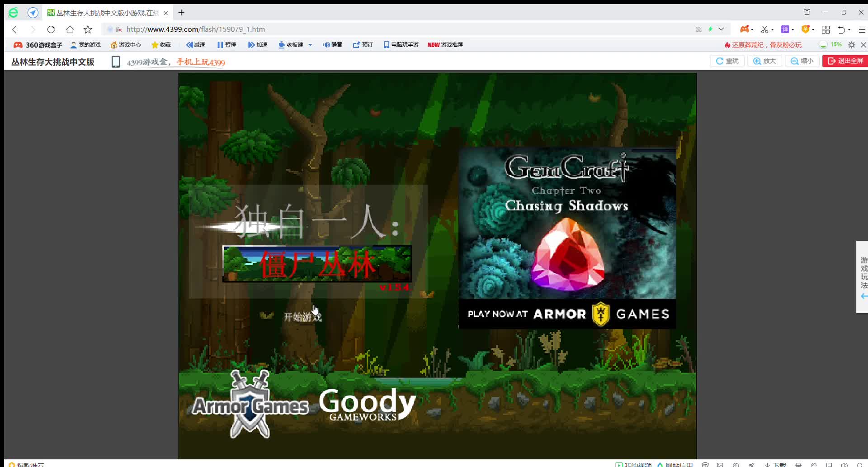Click 放大 to enlarge the game
This screenshot has width=868, height=467.
click(764, 61)
